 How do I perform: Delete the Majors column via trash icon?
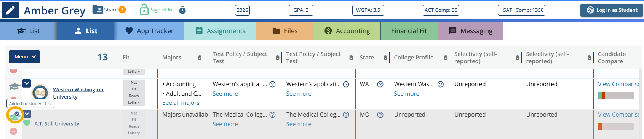200,58
